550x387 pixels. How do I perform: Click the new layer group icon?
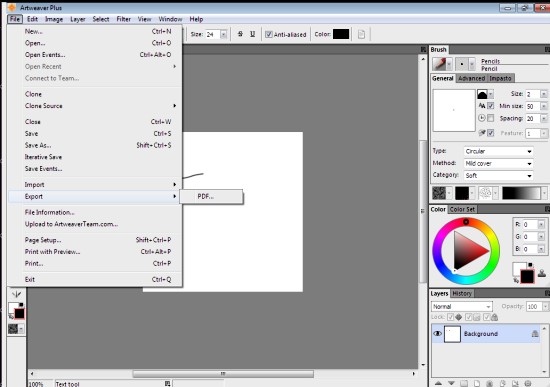pos(464,383)
